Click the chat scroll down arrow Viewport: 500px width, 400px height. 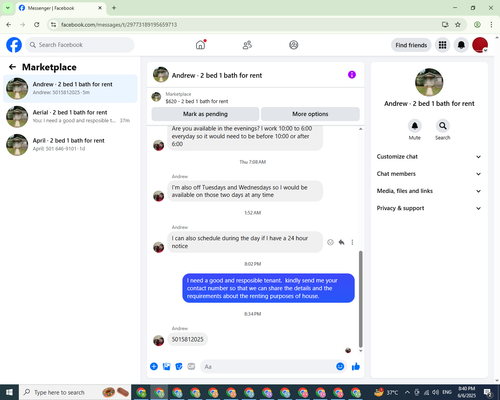(x=360, y=351)
